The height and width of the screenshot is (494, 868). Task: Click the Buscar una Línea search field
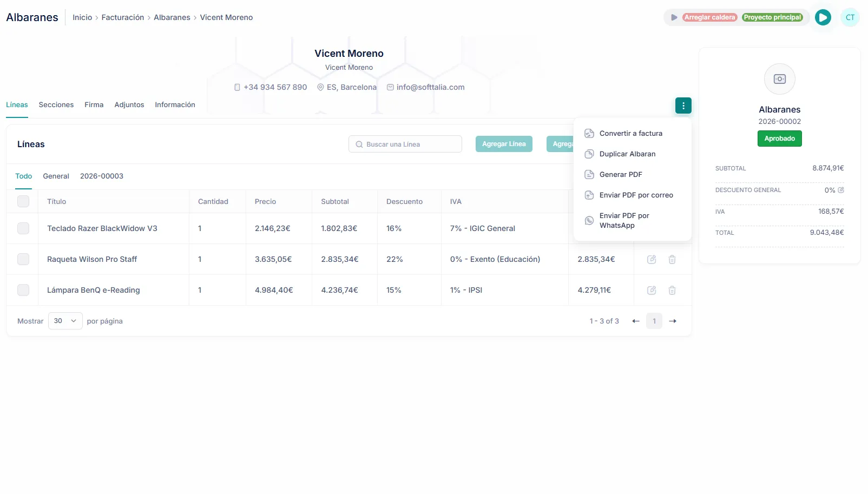click(x=405, y=144)
